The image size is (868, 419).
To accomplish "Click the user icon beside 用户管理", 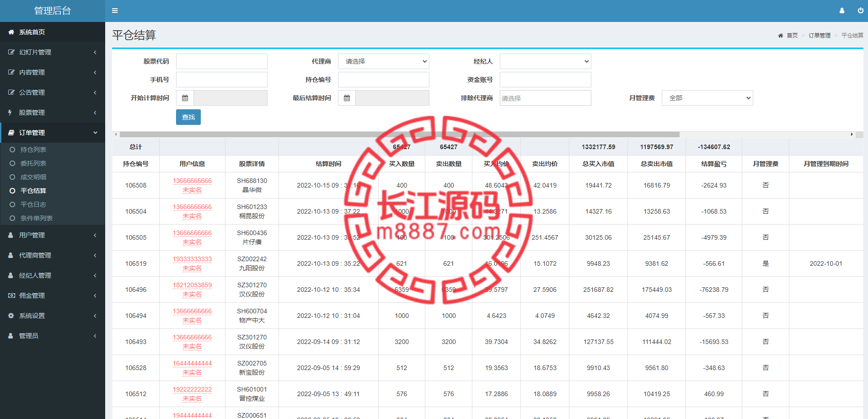I will (x=11, y=235).
